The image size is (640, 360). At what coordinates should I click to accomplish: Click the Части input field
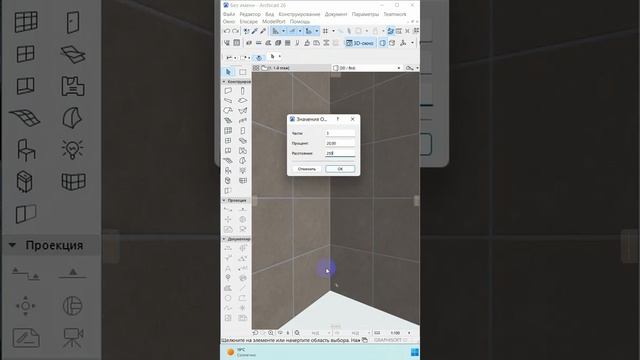(340, 133)
